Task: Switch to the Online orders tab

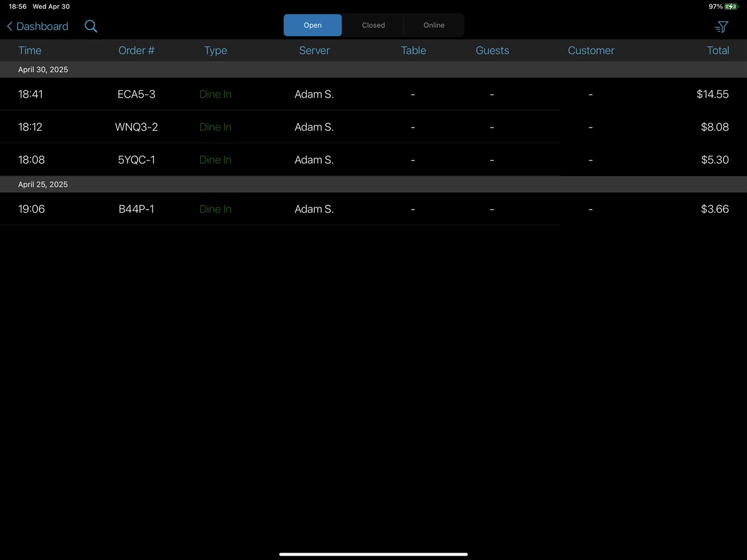Action: click(x=434, y=25)
